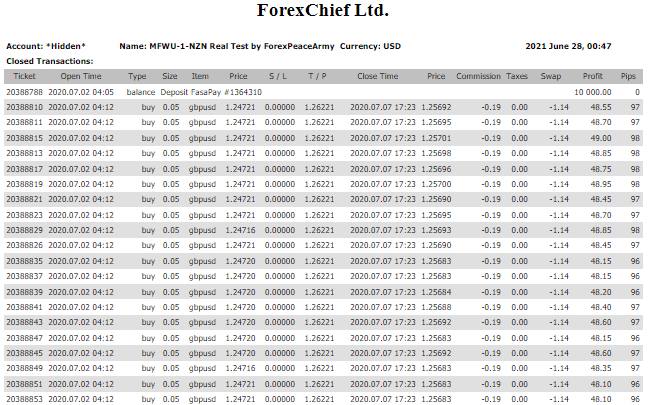Image resolution: width=648 pixels, height=405 pixels.
Task: Select ticket number 20388843
Action: 24,322
